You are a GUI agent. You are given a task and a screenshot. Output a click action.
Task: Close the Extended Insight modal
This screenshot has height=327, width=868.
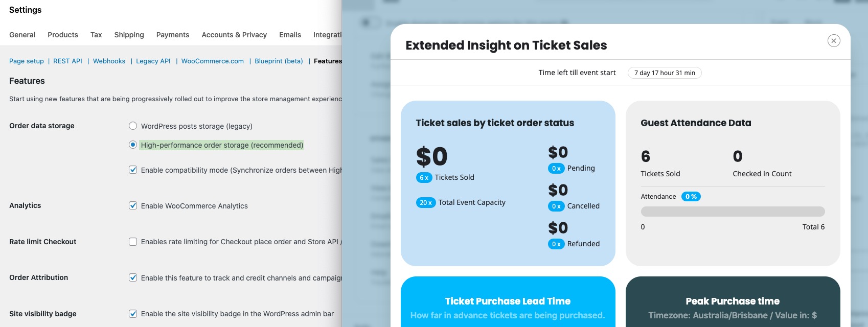pyautogui.click(x=833, y=41)
